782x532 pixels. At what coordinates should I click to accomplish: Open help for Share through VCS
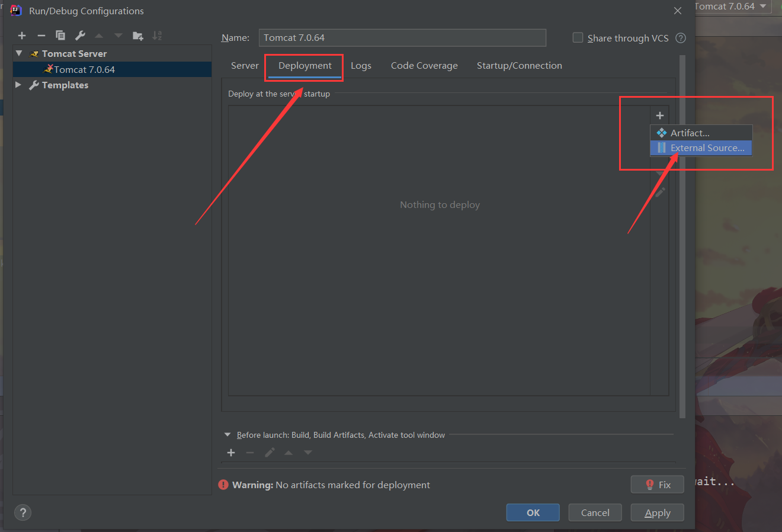(x=681, y=38)
